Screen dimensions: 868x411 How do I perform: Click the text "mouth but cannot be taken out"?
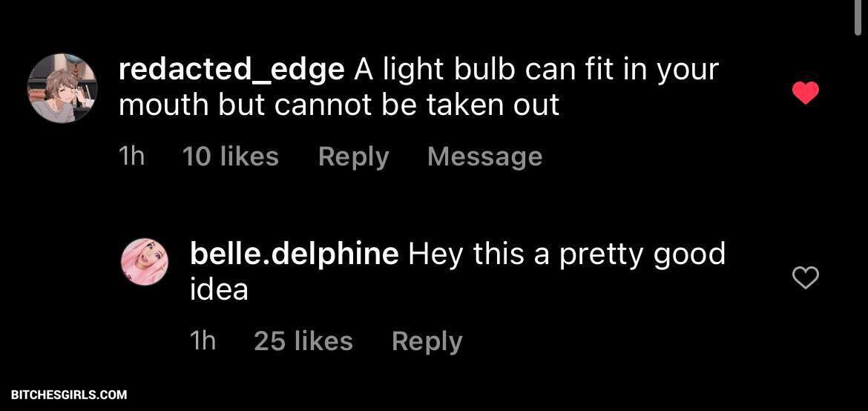pyautogui.click(x=338, y=105)
